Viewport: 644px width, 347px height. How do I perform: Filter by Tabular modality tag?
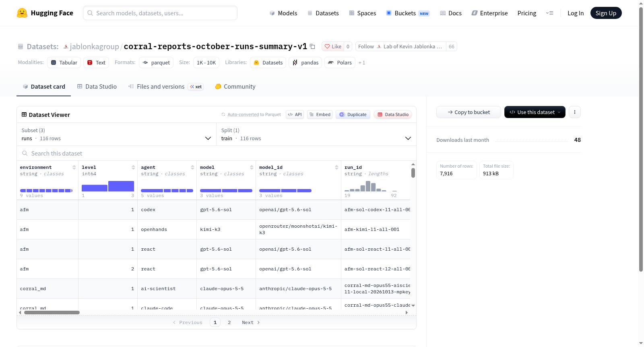pyautogui.click(x=64, y=62)
